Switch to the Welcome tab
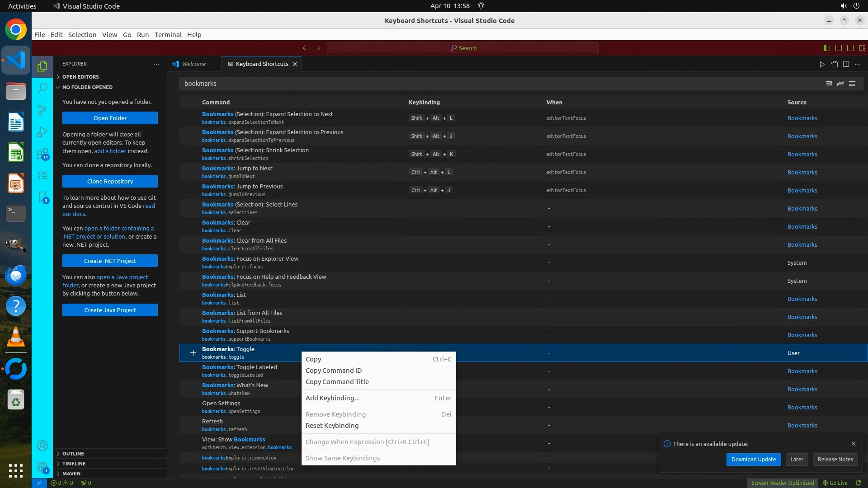This screenshot has height=488, width=868. click(x=193, y=64)
